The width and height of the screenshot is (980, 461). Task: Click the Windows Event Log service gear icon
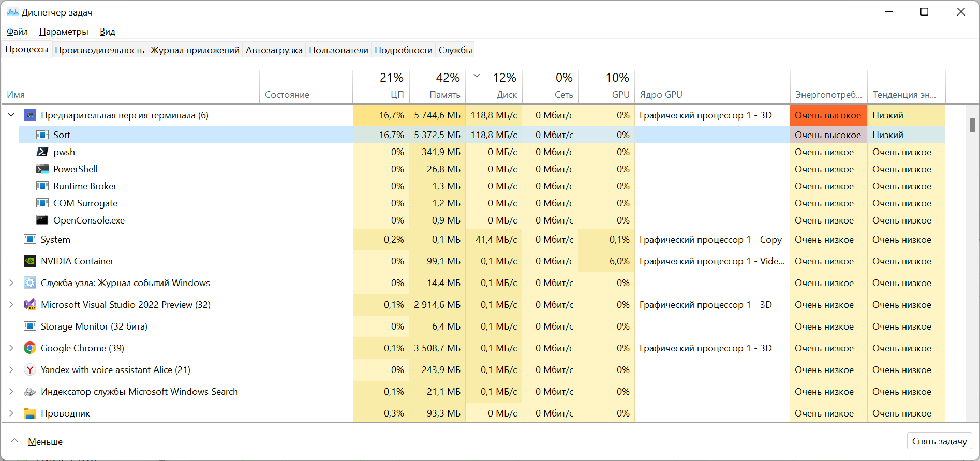(30, 282)
